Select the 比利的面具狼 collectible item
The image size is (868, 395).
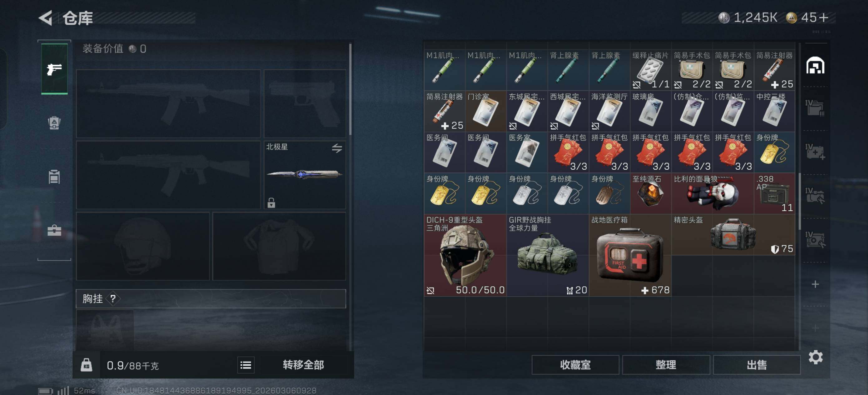712,193
